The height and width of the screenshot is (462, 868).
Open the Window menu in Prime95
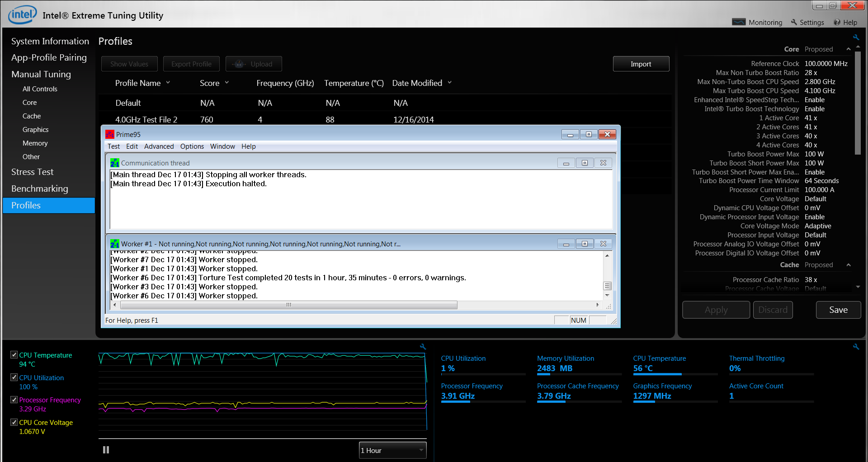point(222,146)
